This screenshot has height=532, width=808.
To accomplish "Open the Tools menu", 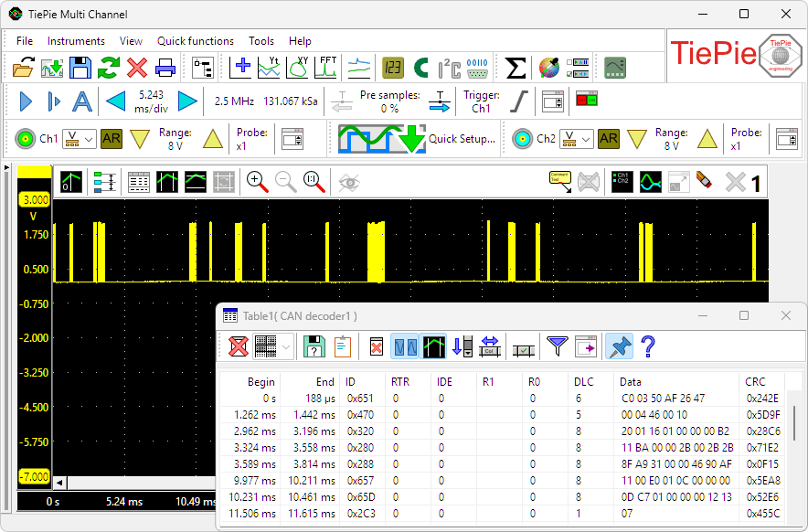I will pyautogui.click(x=261, y=41).
